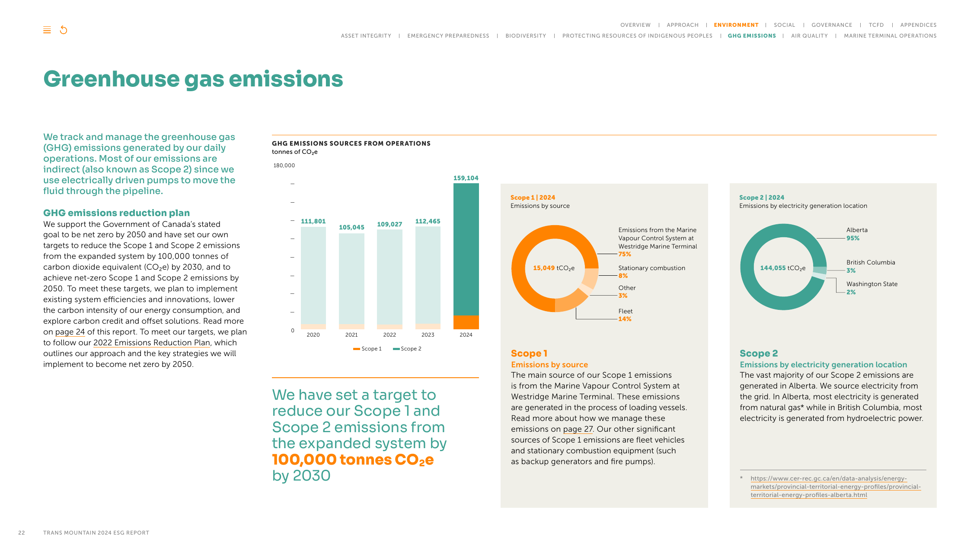
Task: Click the 2022 bar in the chart
Action: point(389,279)
